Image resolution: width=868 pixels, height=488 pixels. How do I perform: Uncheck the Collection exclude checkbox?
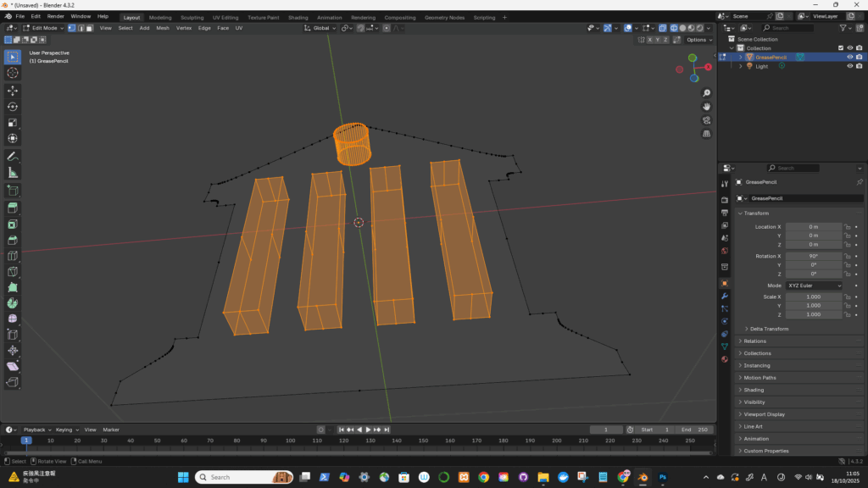point(840,48)
